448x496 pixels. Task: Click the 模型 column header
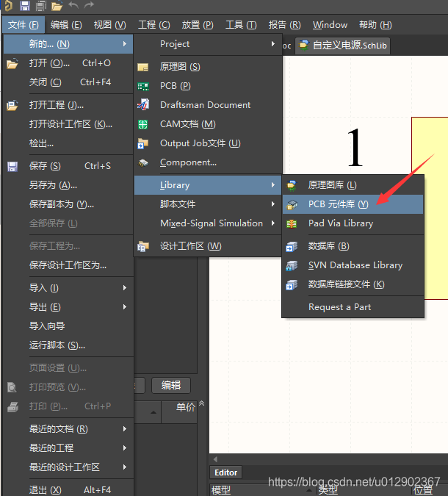221,490
